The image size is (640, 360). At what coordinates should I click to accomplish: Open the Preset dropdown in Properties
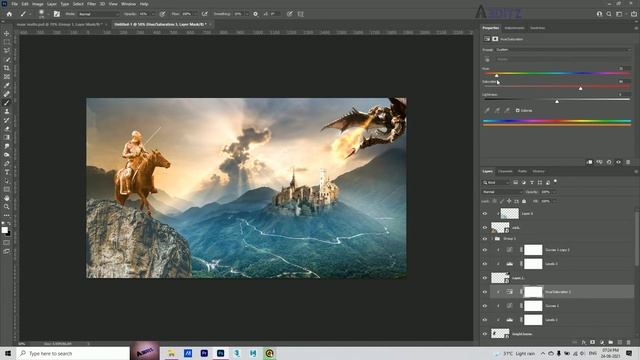563,50
